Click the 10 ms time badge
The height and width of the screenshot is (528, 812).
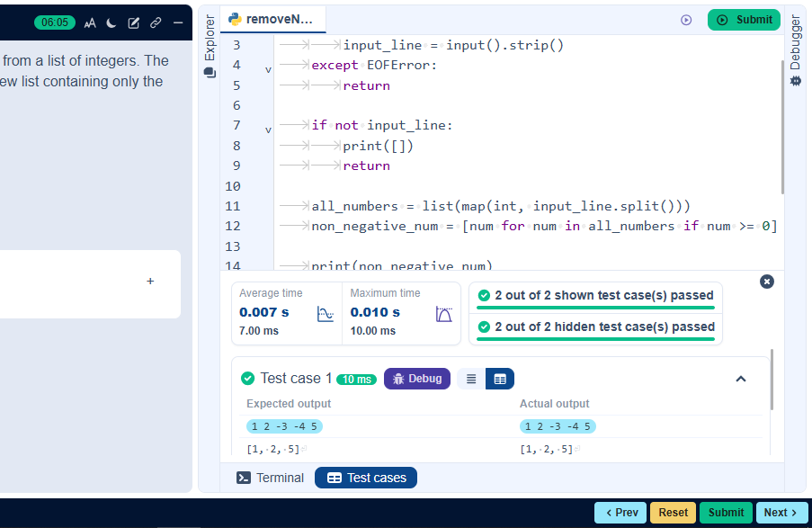pyautogui.click(x=356, y=380)
